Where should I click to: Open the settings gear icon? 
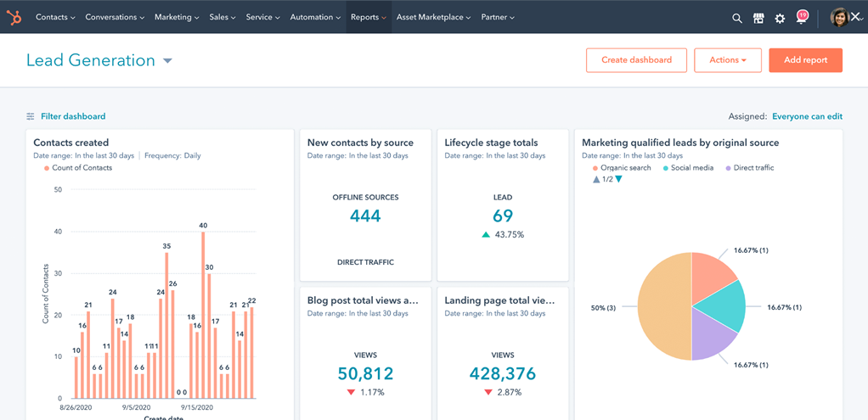pyautogui.click(x=780, y=18)
